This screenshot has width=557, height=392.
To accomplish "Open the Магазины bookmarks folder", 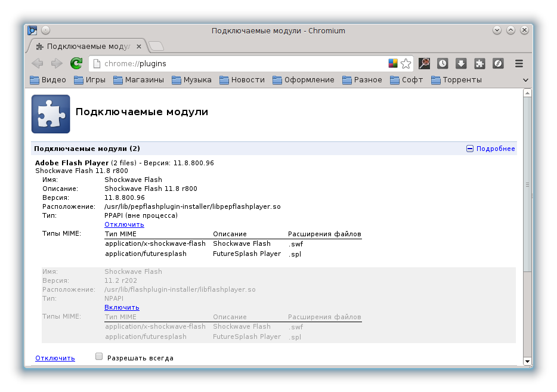I will point(138,80).
